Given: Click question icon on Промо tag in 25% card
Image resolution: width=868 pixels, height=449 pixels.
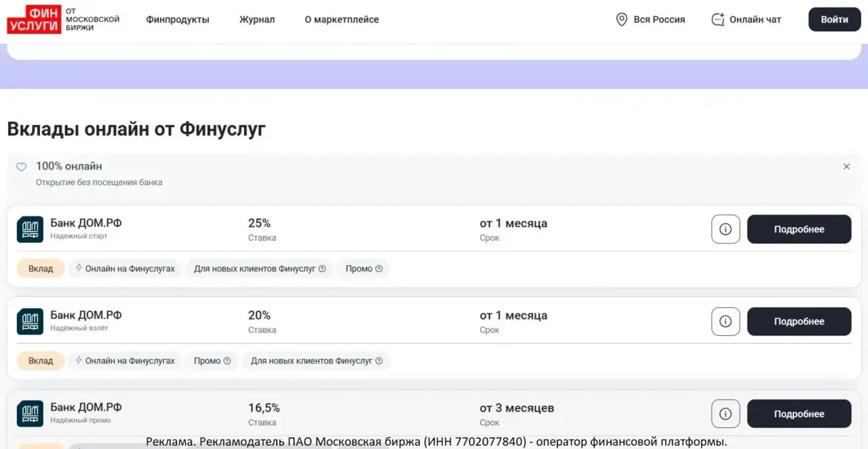Looking at the screenshot, I should [x=379, y=269].
